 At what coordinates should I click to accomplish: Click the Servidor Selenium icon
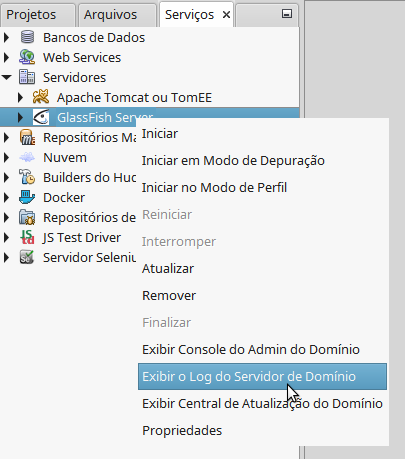tap(27, 257)
